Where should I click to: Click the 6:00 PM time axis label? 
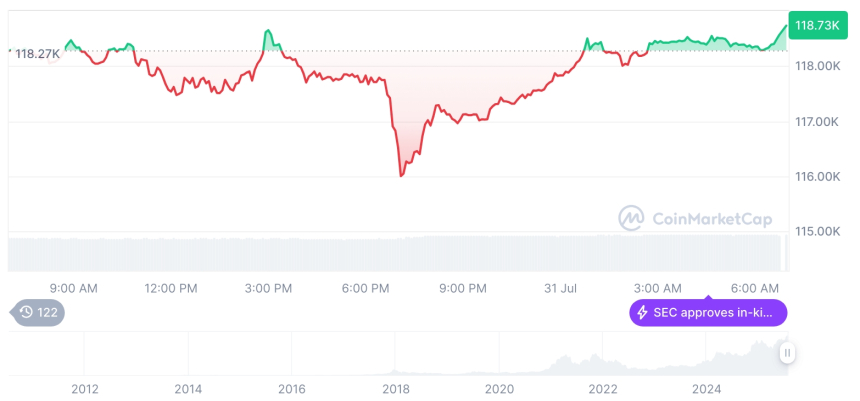coord(365,288)
